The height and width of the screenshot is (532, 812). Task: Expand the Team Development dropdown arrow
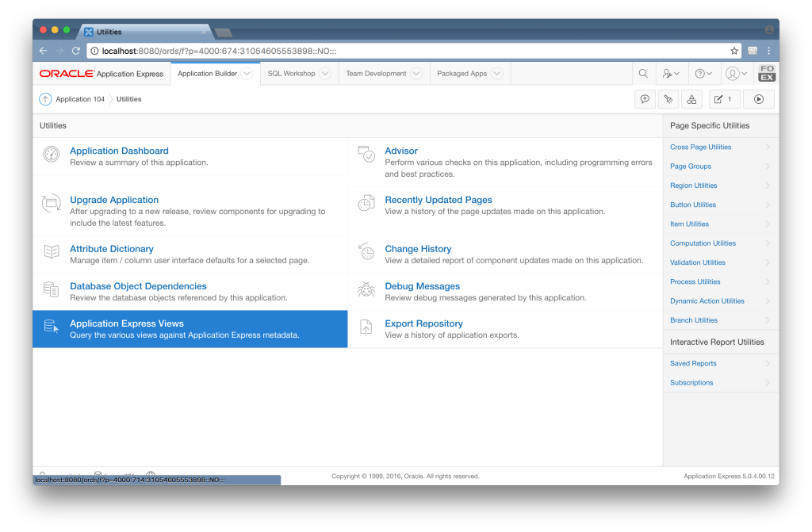416,74
